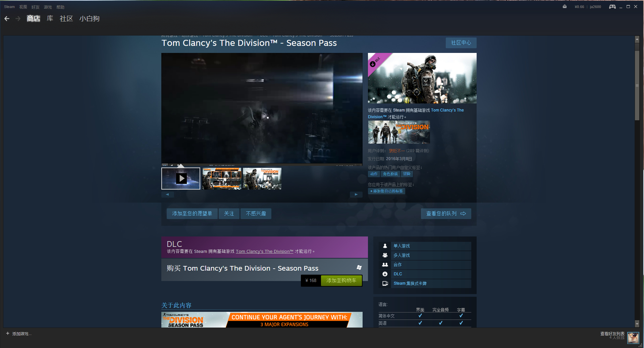
Task: Click +添加您自己的标签 button
Action: (386, 191)
